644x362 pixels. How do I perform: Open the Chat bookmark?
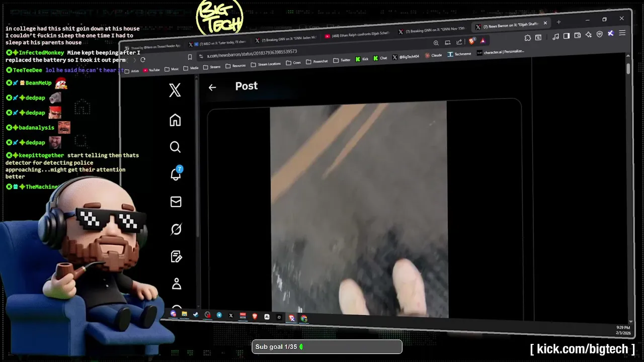click(x=380, y=58)
